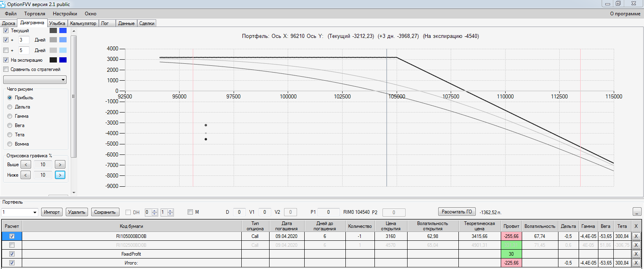
Task: Decrease Ниже percent with left arrow
Action: point(25,175)
